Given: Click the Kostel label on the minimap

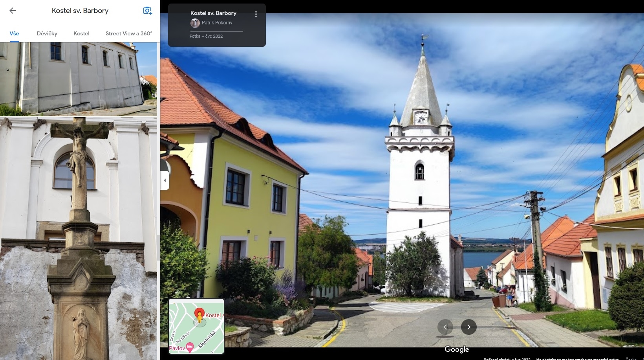Looking at the screenshot, I should pos(214,315).
